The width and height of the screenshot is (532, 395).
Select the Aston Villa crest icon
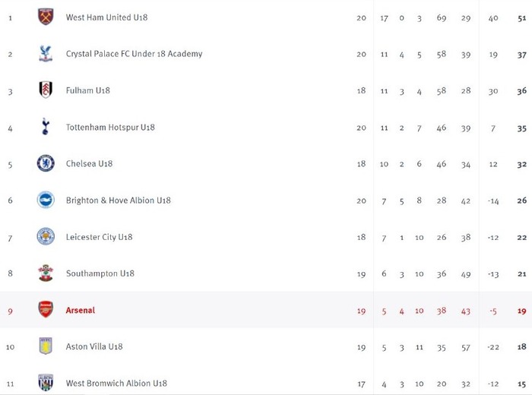[x=46, y=346]
